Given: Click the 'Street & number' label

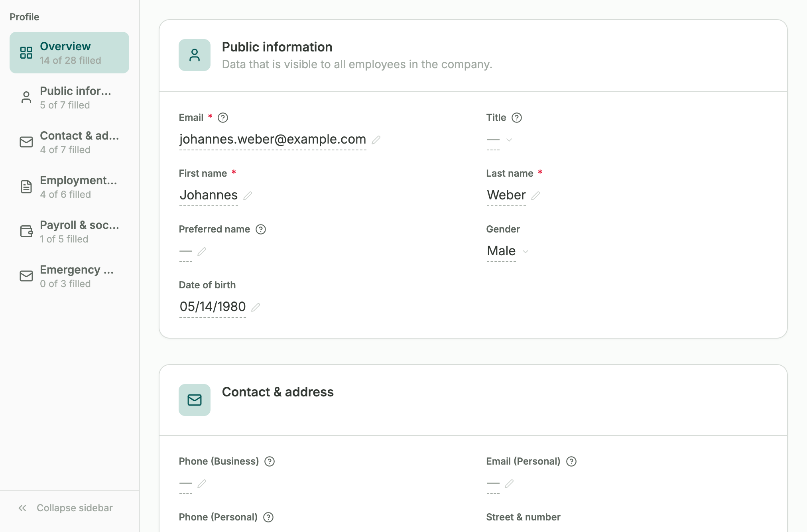Looking at the screenshot, I should pos(523,517).
